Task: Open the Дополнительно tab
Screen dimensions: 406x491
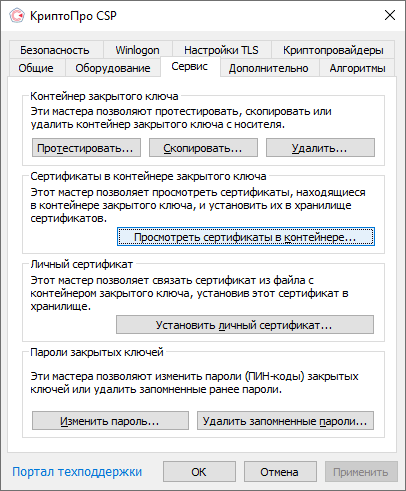Action: pyautogui.click(x=269, y=68)
